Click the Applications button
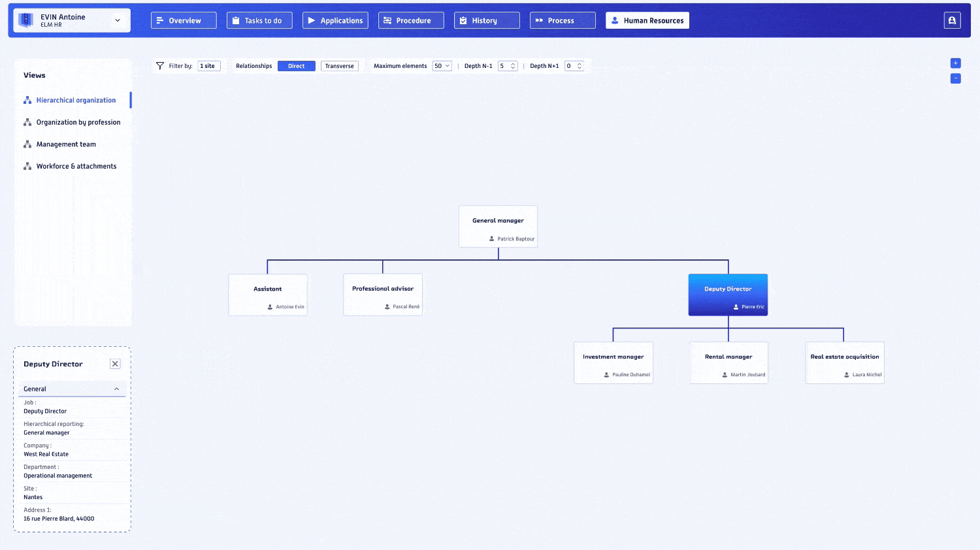Viewport: 980px width, 550px height. 335,20
